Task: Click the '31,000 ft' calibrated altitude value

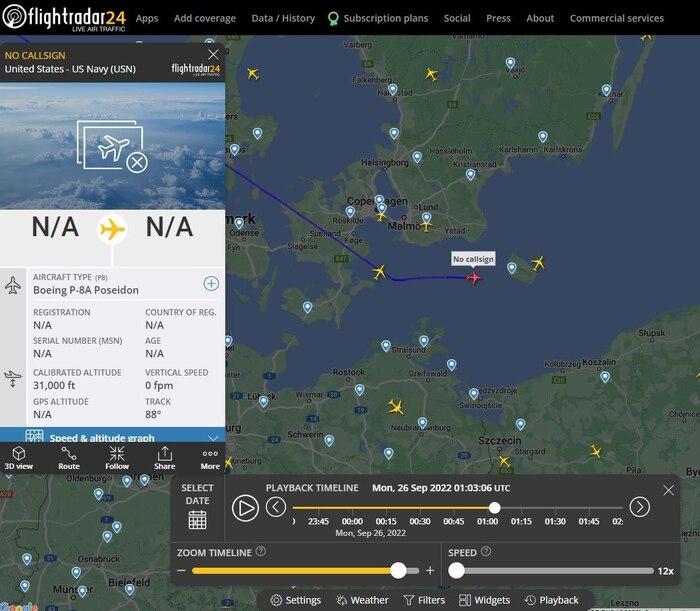Action: point(54,385)
